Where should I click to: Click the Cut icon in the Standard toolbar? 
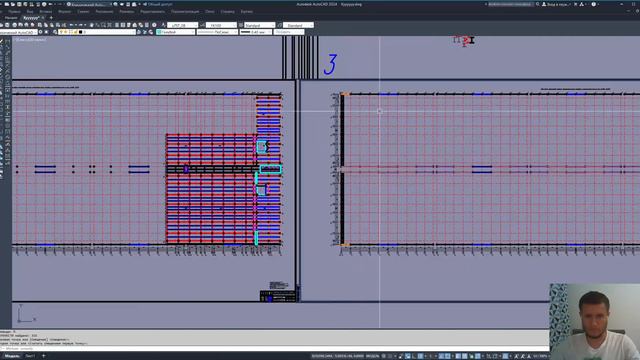[x=39, y=25]
